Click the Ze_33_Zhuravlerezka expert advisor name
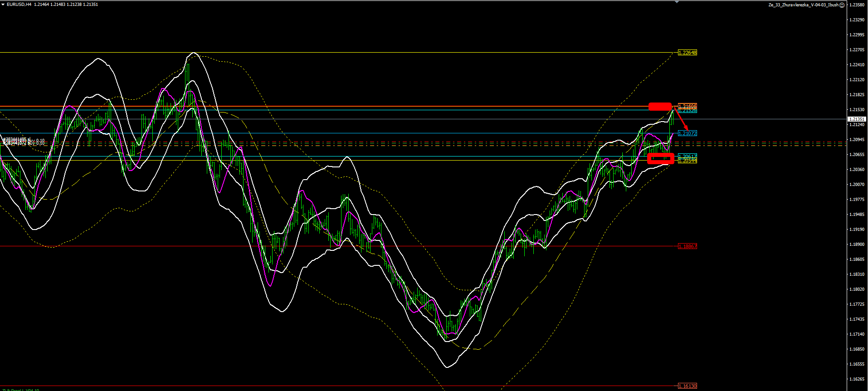 click(803, 5)
